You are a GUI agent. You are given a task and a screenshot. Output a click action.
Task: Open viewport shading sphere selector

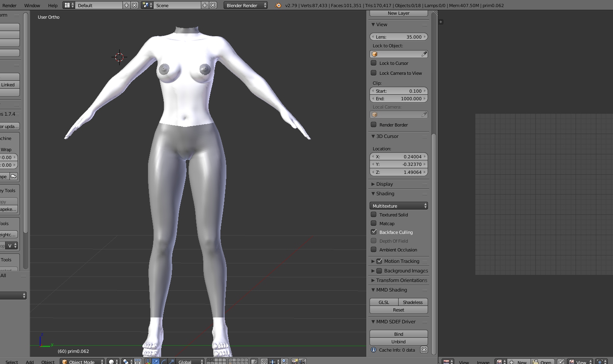click(x=113, y=362)
